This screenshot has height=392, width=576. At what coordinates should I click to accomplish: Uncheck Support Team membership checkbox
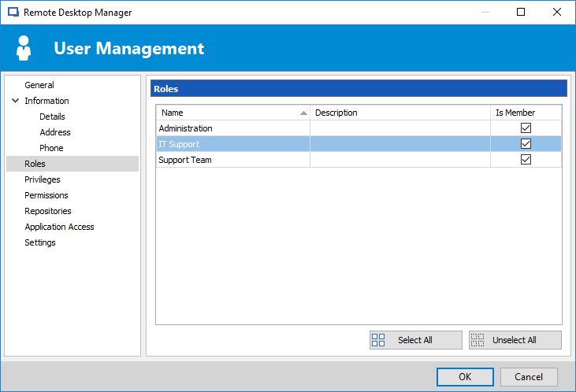point(526,160)
